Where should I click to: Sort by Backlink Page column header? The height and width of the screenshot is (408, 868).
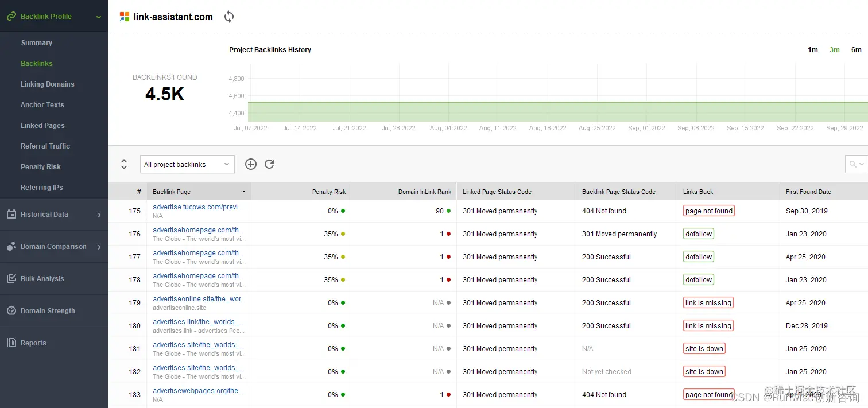[x=199, y=192]
